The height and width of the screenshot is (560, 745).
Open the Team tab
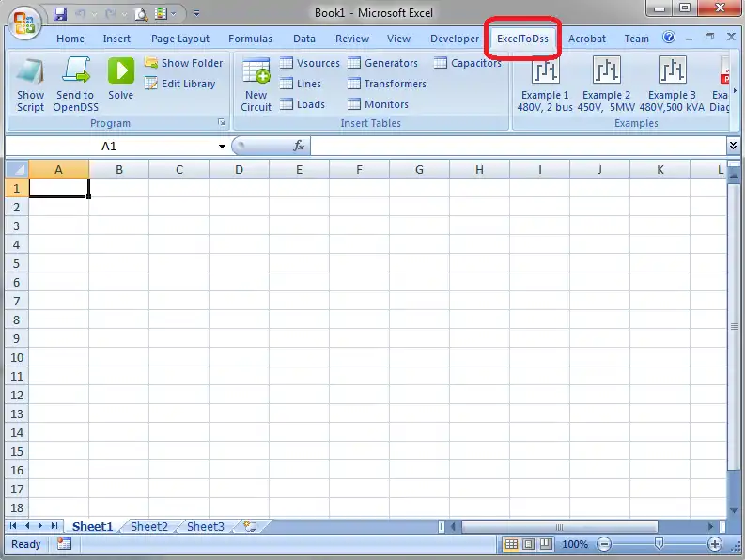tap(636, 39)
